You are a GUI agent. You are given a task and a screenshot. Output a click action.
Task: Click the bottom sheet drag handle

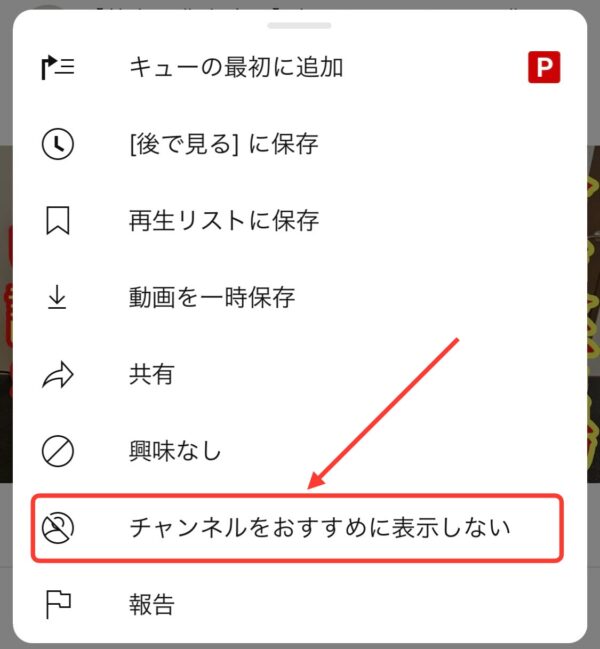tap(299, 26)
